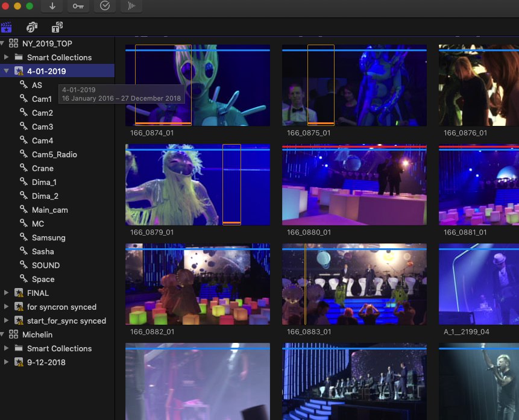Select the Space keyword collection
This screenshot has width=519, height=420.
[x=43, y=280]
